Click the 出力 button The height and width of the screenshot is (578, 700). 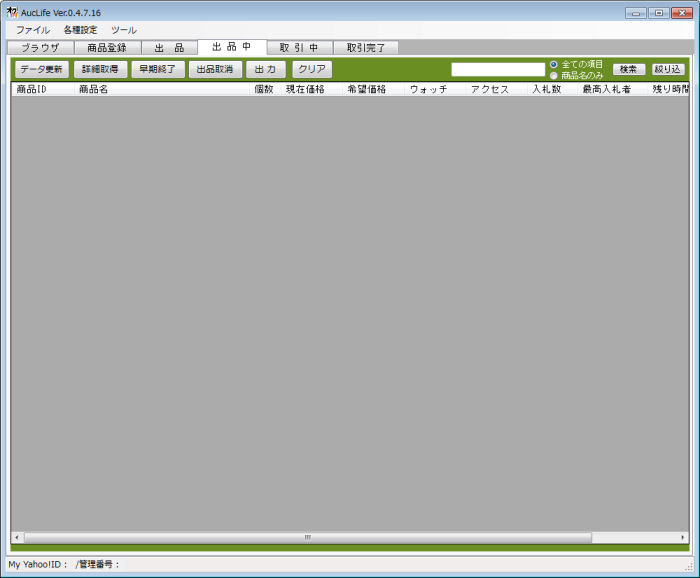(266, 69)
